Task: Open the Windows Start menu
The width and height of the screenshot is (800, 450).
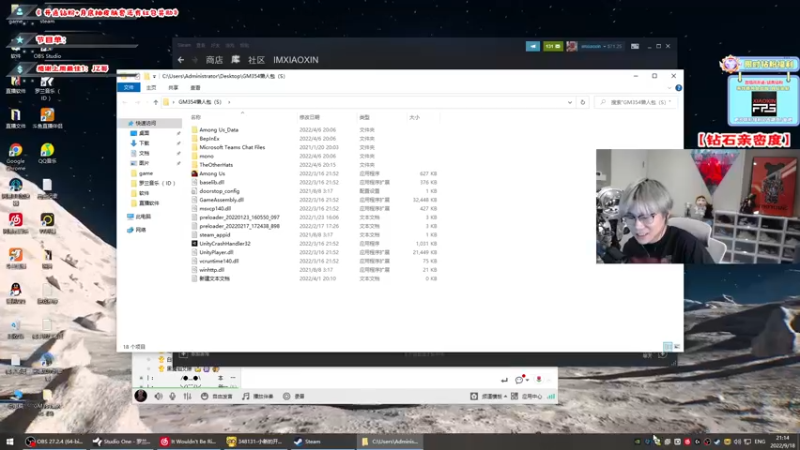Action: (10, 442)
